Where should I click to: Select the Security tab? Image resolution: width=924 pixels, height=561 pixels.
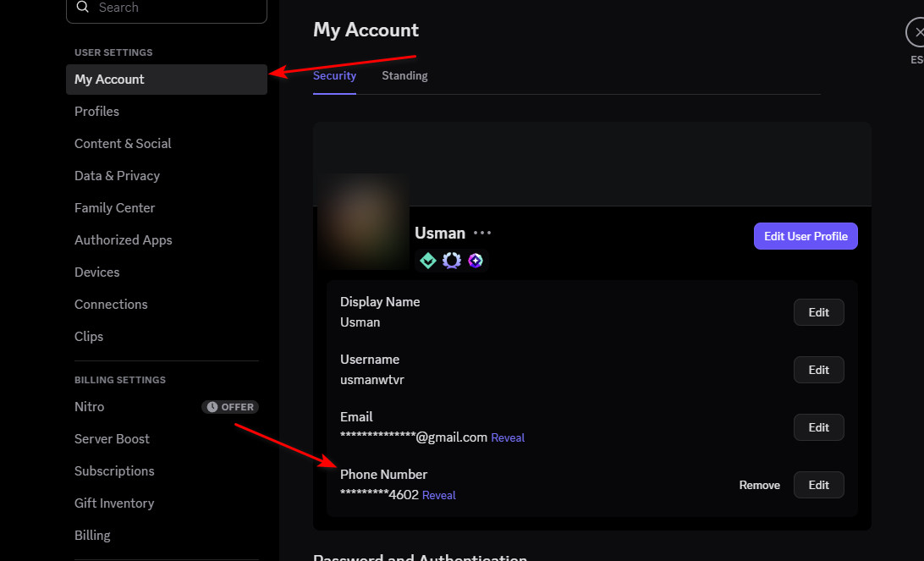pos(334,76)
